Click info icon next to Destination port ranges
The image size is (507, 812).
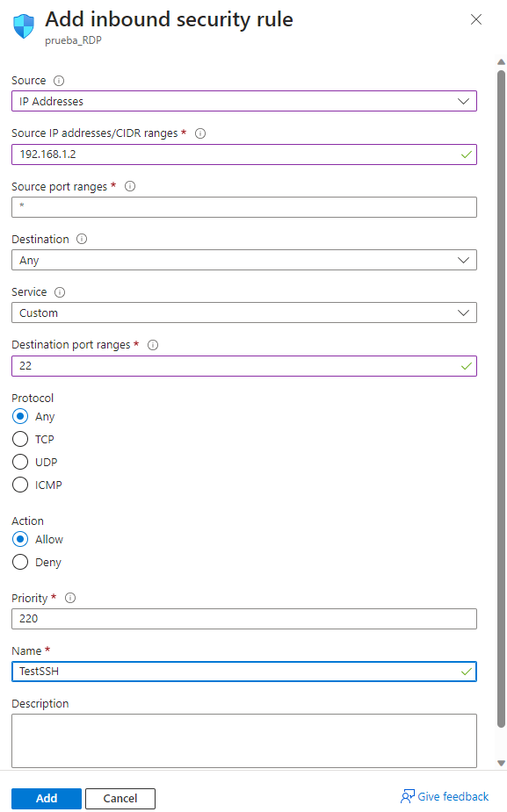tap(153, 345)
